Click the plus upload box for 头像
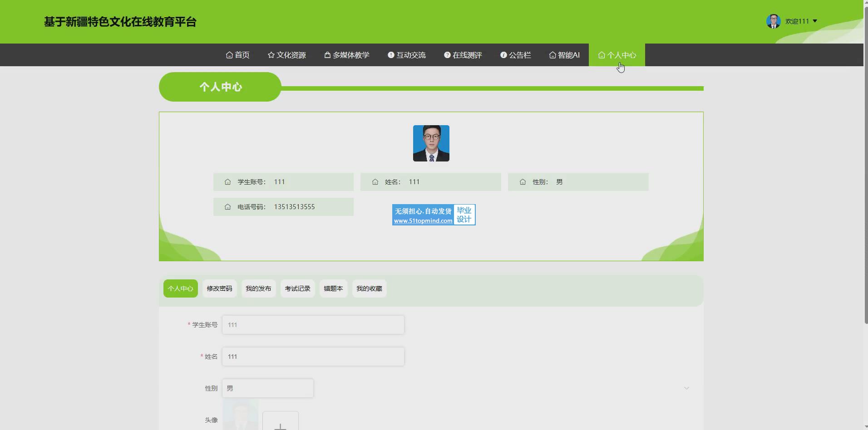 [x=280, y=422]
